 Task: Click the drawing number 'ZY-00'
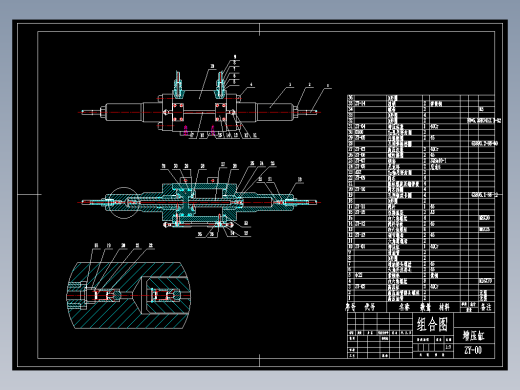473,350
